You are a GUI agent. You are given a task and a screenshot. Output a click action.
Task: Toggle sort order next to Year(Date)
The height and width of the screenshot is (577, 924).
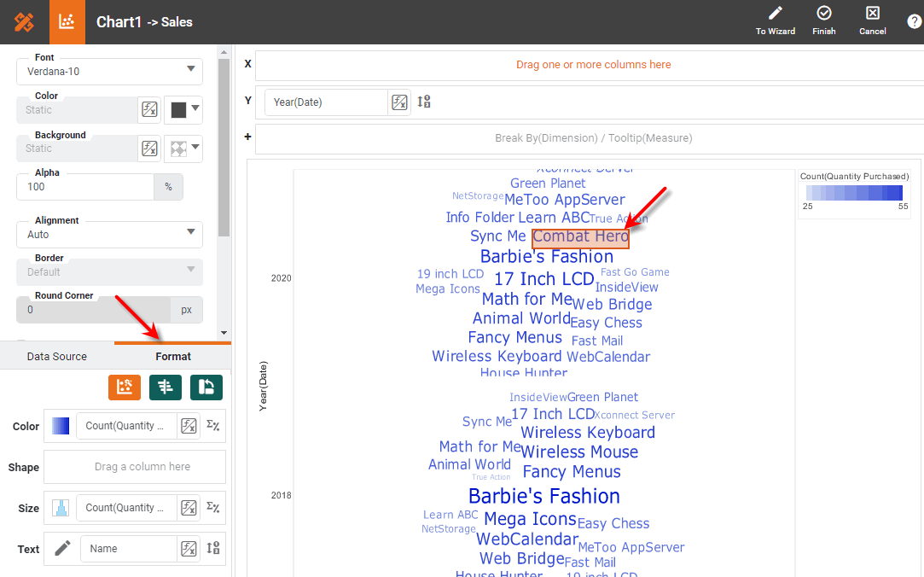coord(423,102)
